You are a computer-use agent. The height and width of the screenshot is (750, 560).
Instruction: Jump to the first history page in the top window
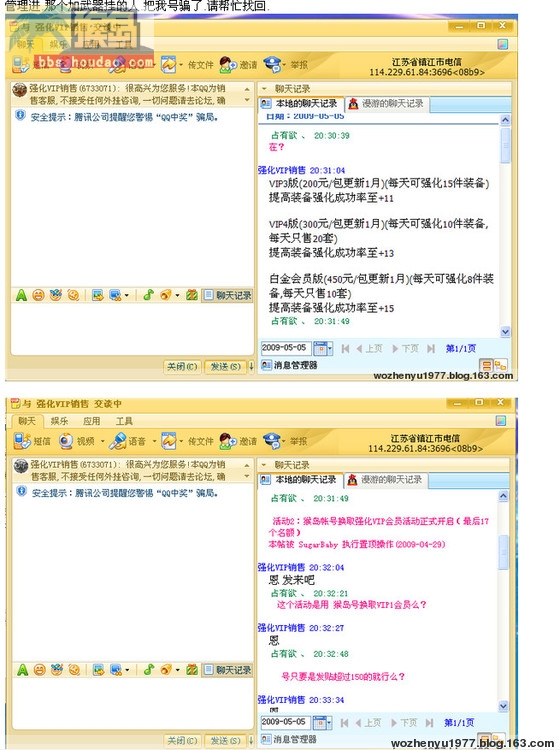(345, 348)
